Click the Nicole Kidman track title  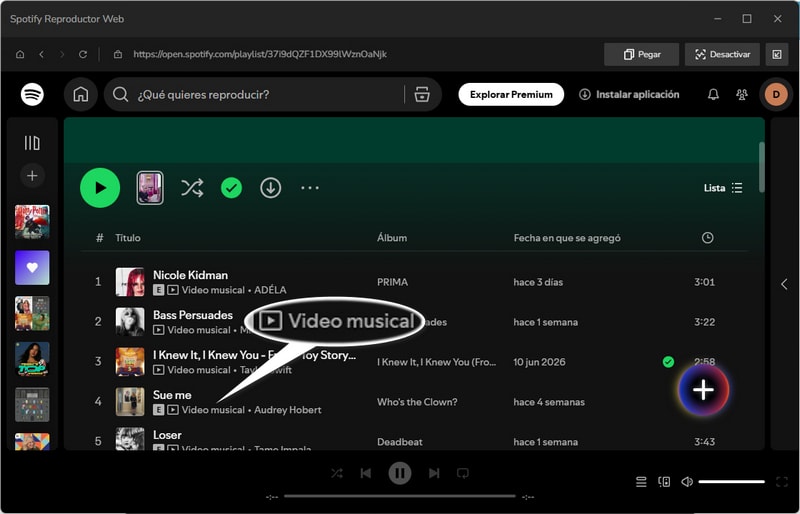click(190, 275)
